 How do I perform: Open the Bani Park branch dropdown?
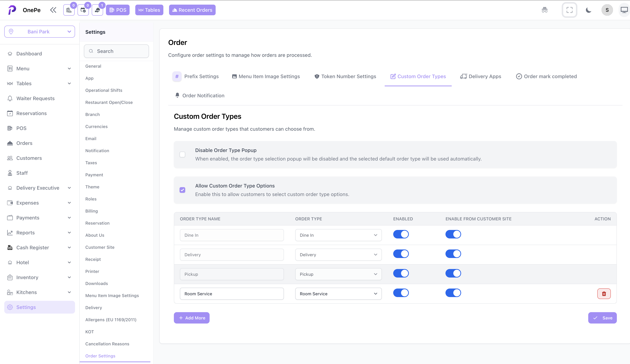point(40,32)
